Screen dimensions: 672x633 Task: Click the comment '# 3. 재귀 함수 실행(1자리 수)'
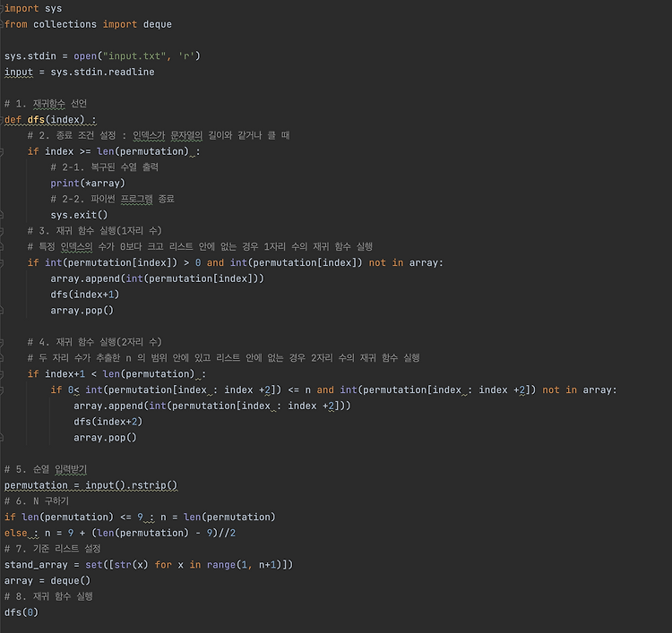[x=95, y=231]
